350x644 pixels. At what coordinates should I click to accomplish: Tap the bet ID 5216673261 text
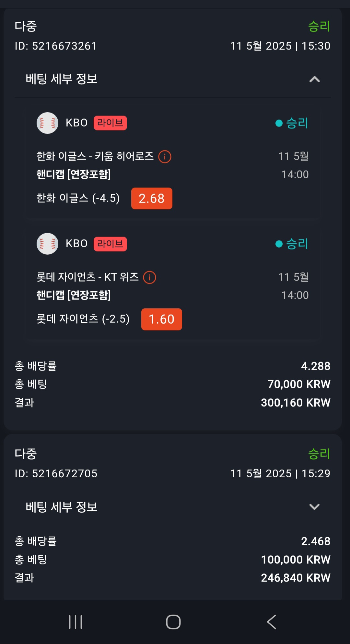pyautogui.click(x=56, y=46)
